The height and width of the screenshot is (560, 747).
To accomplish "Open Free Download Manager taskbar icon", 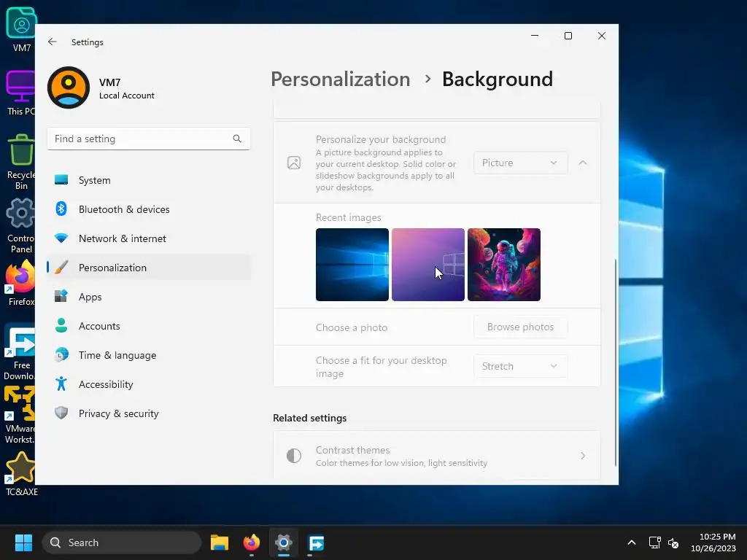I will [316, 542].
